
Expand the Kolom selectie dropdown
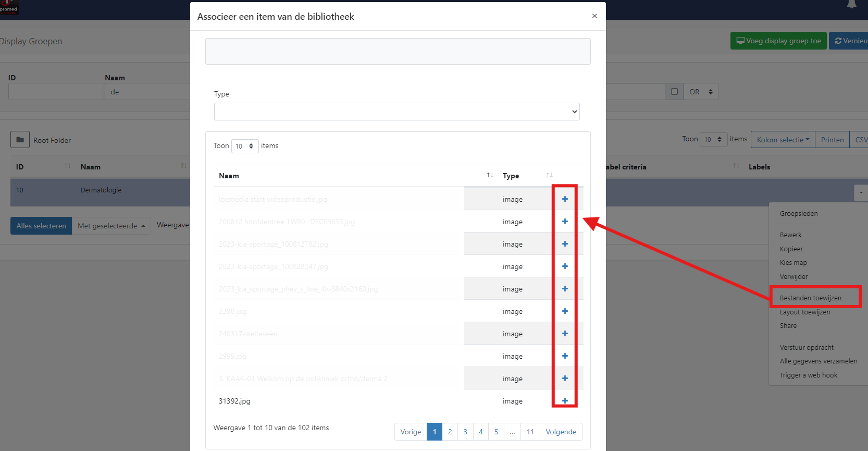tap(783, 140)
